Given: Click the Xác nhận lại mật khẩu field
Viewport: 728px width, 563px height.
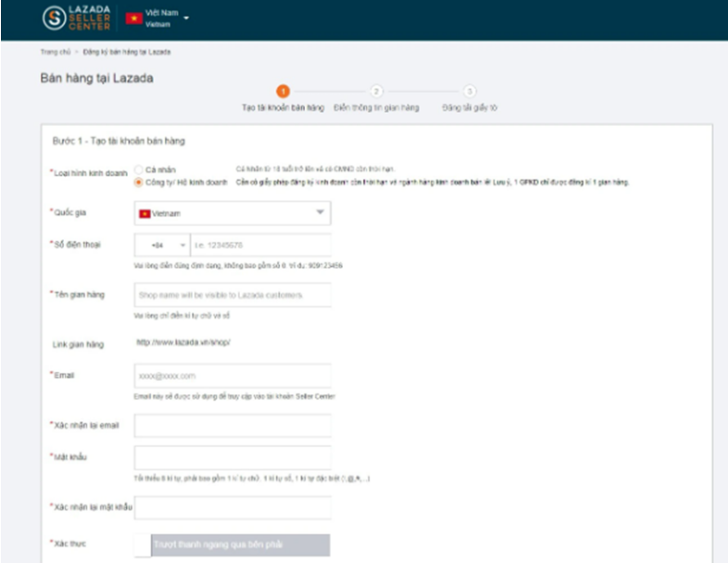Looking at the screenshot, I should [232, 507].
